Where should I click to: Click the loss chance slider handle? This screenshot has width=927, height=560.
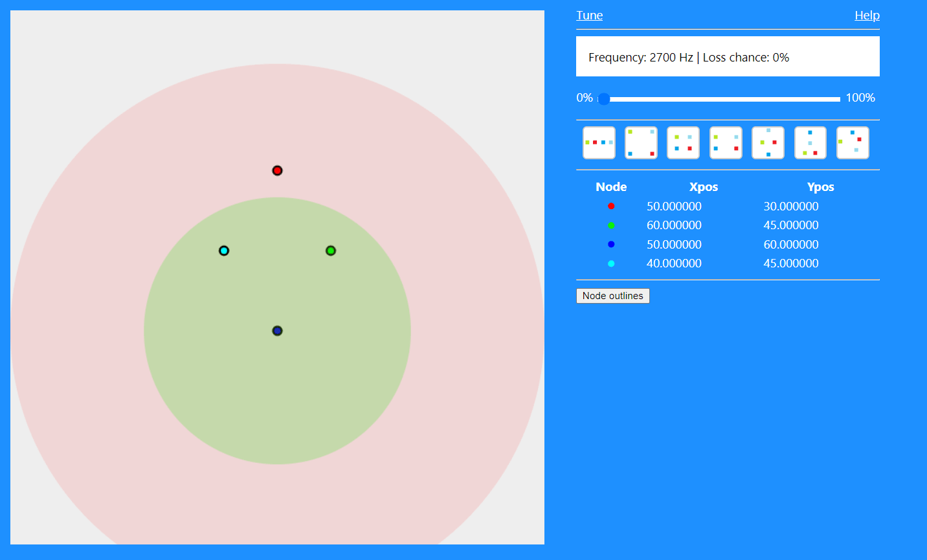point(604,99)
